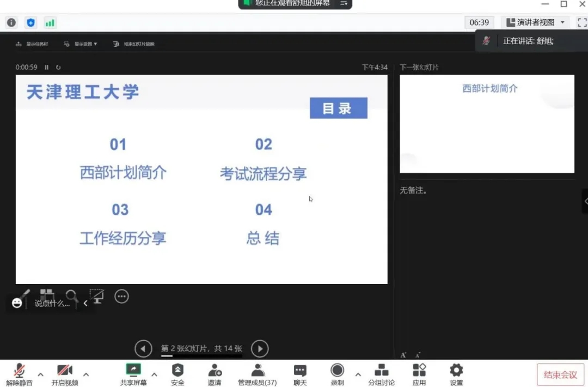Open 分组讨论 breakout rooms
The image size is (588, 387).
[x=381, y=371]
